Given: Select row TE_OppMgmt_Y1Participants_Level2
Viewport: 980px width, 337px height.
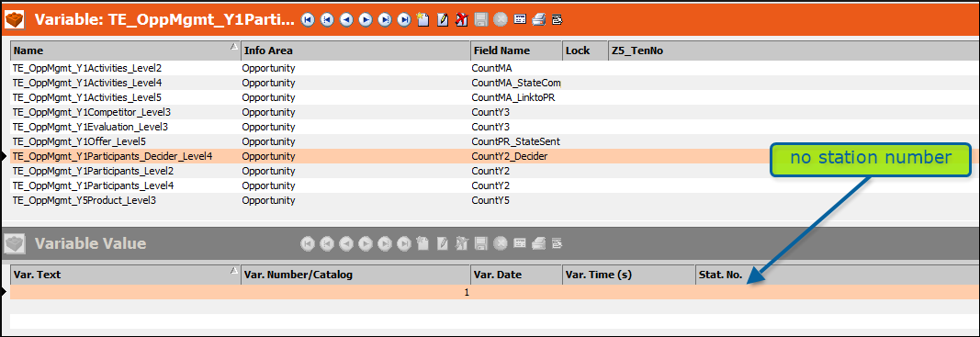Looking at the screenshot, I should click(x=495, y=171).
